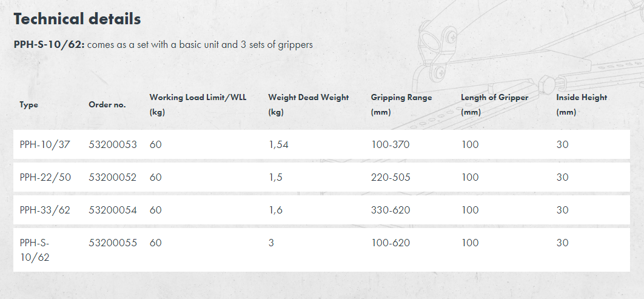Click order number 53200053

113,144
